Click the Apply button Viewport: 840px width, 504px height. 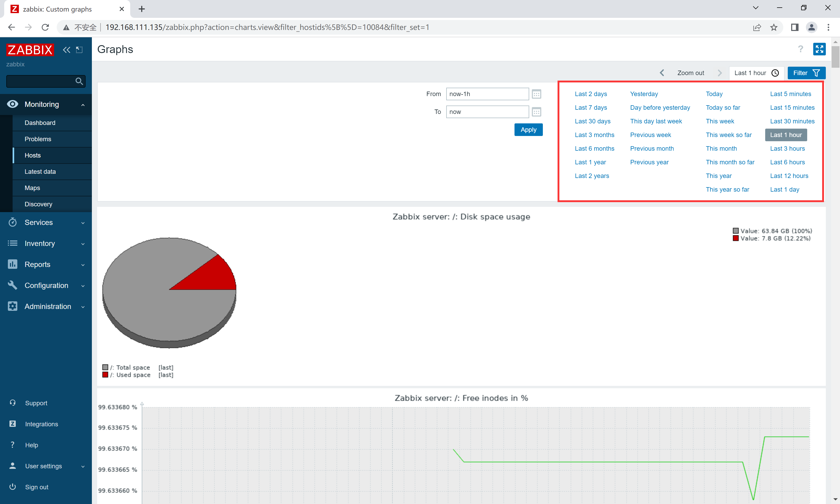click(x=528, y=130)
